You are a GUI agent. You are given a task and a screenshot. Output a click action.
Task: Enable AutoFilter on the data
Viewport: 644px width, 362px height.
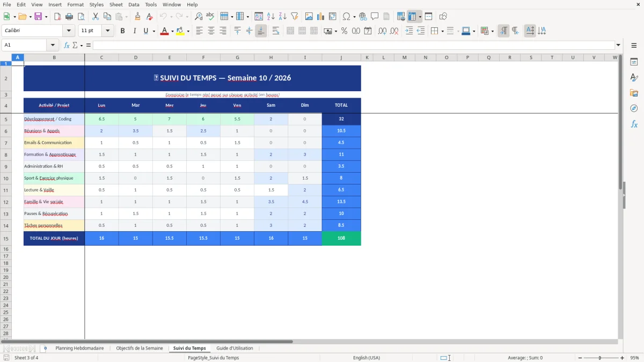click(294, 16)
